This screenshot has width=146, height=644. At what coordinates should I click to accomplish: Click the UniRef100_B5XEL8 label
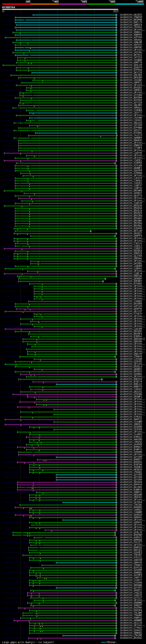pyautogui.click(x=131, y=366)
